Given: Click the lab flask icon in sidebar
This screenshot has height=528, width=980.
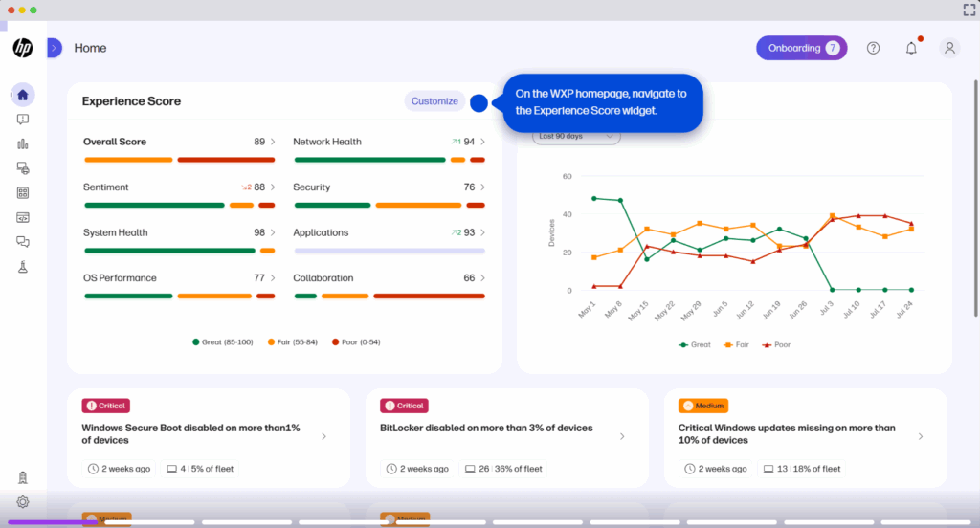Looking at the screenshot, I should pos(23,268).
